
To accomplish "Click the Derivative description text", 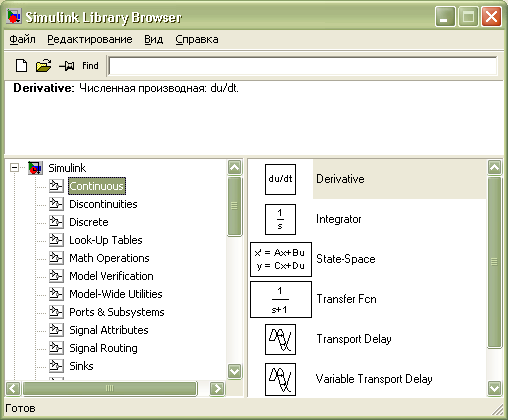I will click(126, 88).
